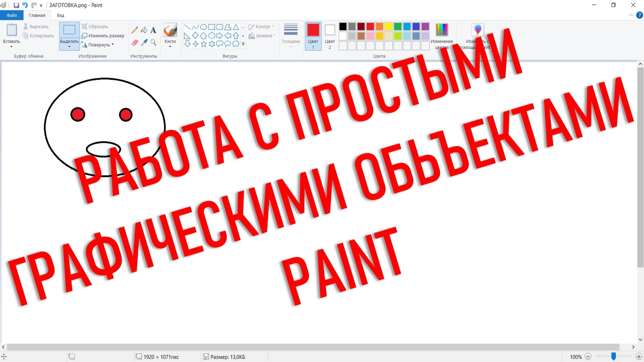Image resolution: width=644 pixels, height=362 pixels.
Task: Switch to the Вид tab
Action: [60, 15]
